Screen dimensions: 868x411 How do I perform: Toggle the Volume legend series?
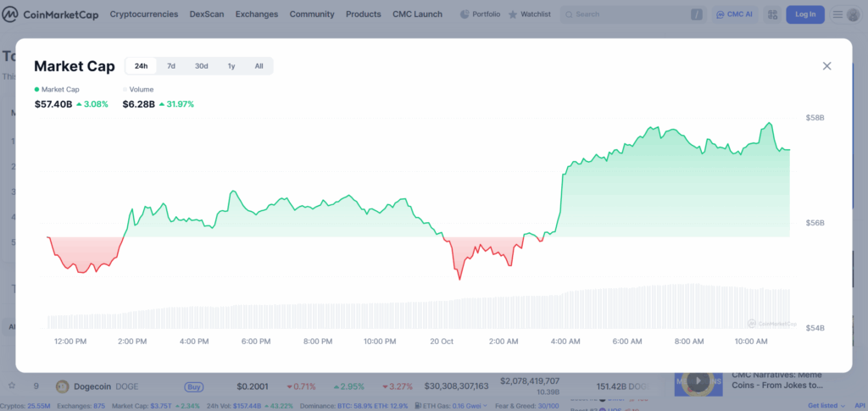(x=138, y=89)
